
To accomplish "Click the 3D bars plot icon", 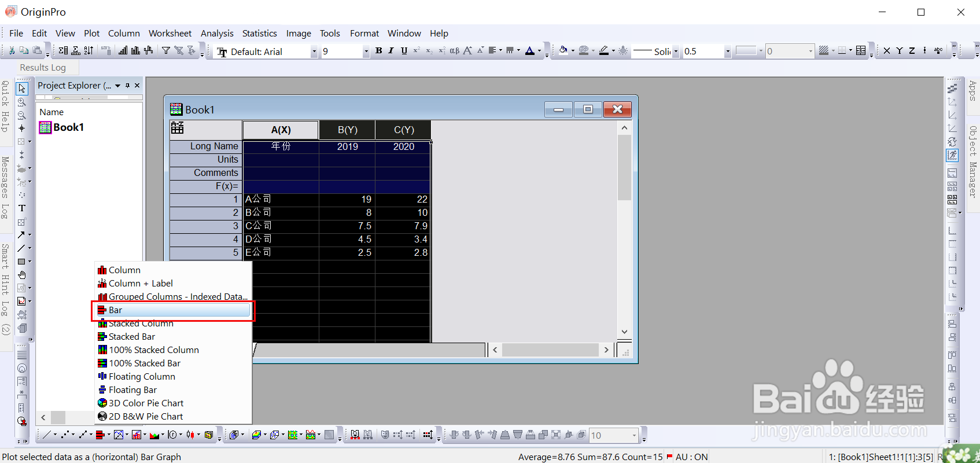I will tap(234, 435).
